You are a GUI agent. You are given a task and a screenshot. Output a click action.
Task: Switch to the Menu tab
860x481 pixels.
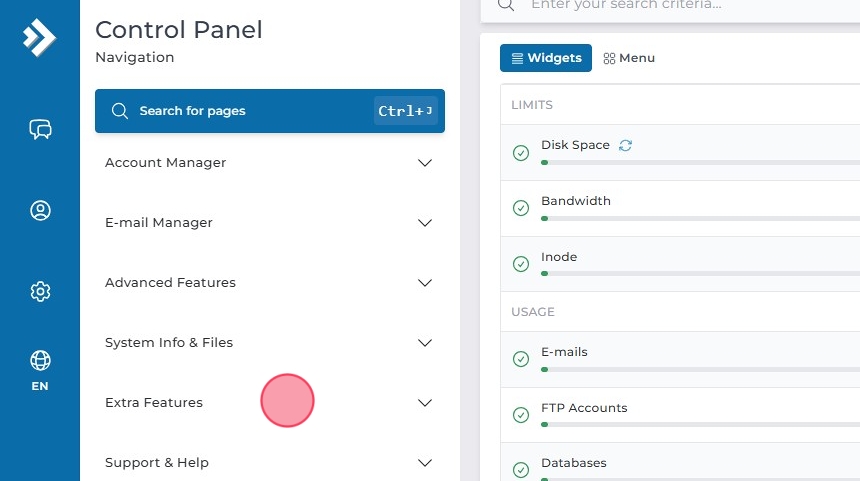pyautogui.click(x=629, y=58)
